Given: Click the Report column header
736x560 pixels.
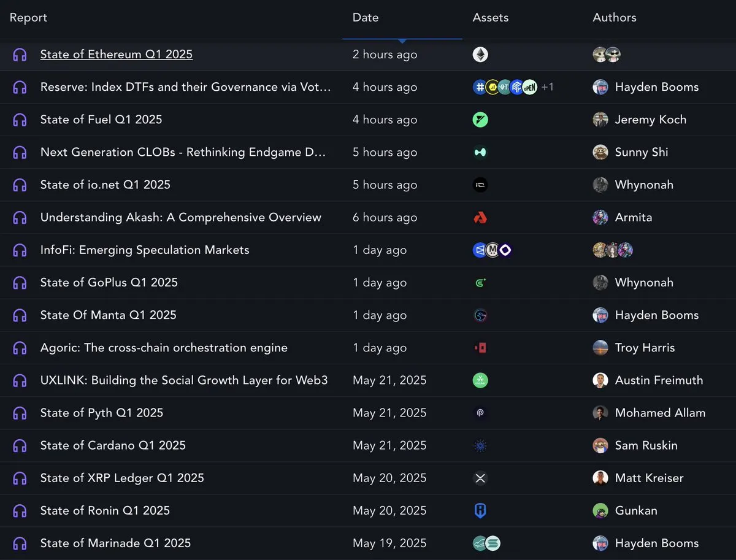Looking at the screenshot, I should click(x=28, y=18).
